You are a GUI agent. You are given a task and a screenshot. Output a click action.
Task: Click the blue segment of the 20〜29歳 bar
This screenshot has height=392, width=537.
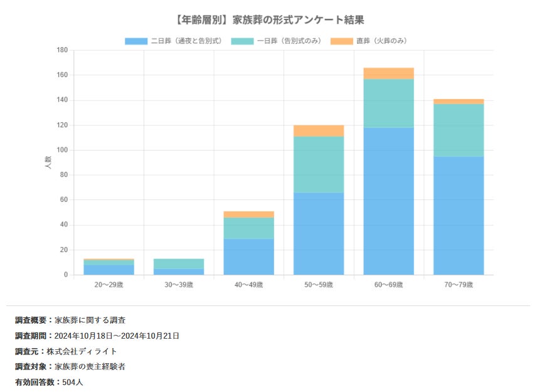point(109,270)
